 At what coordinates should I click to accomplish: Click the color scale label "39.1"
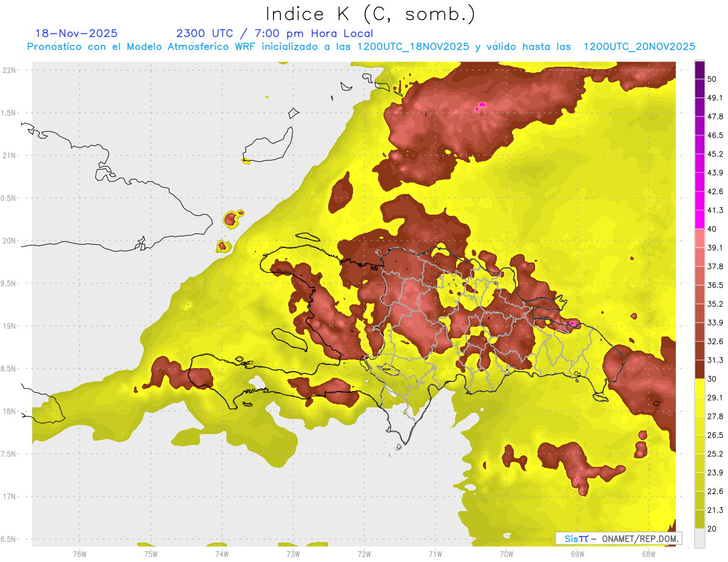715,247
